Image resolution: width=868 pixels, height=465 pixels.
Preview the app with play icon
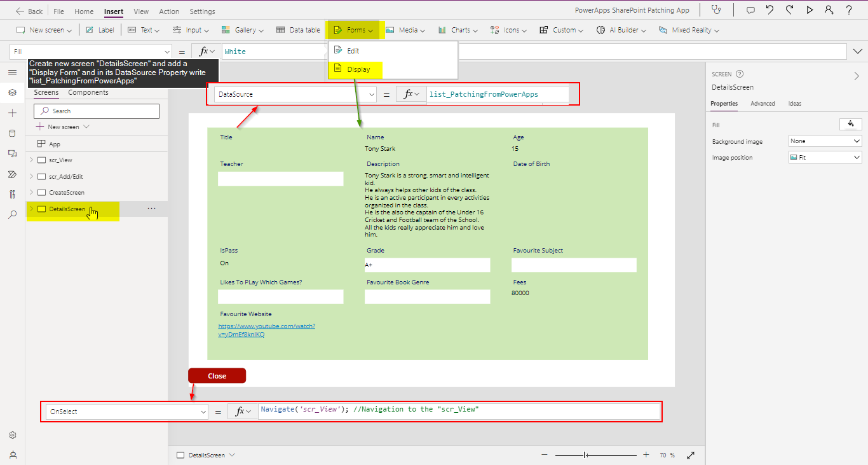click(810, 10)
